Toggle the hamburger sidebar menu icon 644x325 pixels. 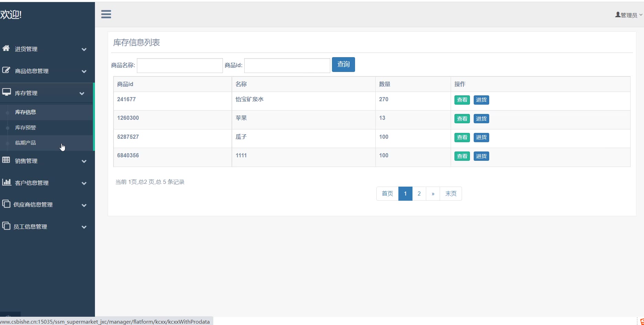click(106, 14)
